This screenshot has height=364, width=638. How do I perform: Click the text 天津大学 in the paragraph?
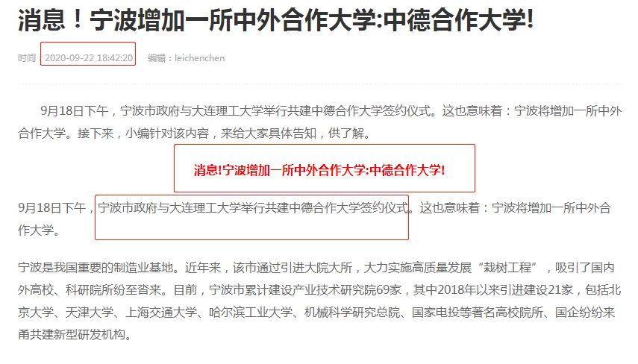click(x=90, y=313)
